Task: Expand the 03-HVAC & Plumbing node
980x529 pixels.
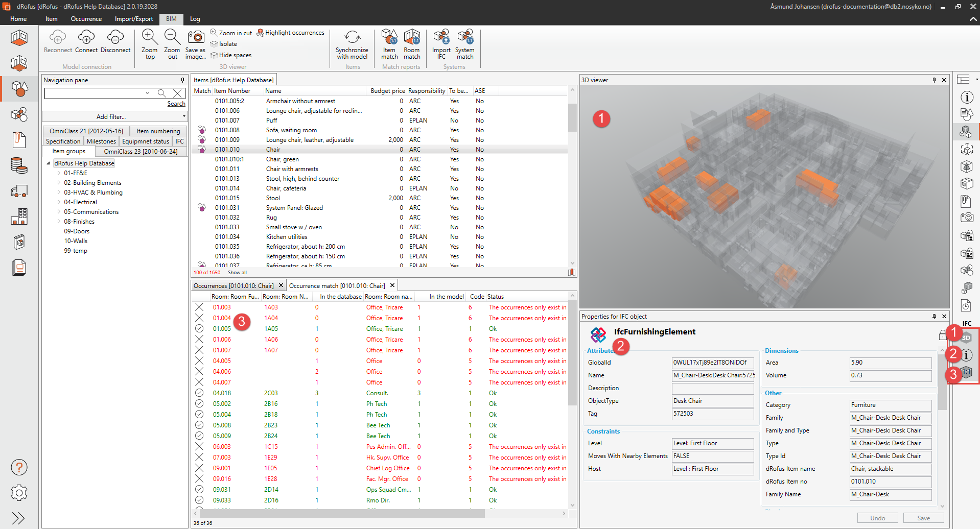Action: pyautogui.click(x=59, y=193)
